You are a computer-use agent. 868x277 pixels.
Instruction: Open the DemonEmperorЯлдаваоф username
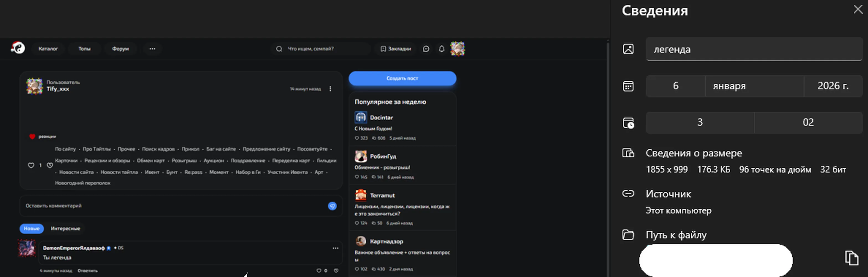pos(74,248)
